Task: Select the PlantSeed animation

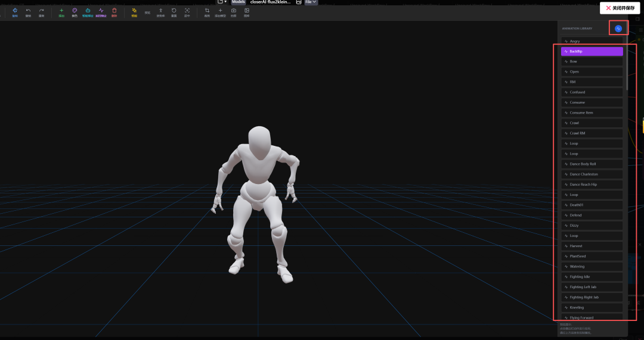Action: pos(592,256)
